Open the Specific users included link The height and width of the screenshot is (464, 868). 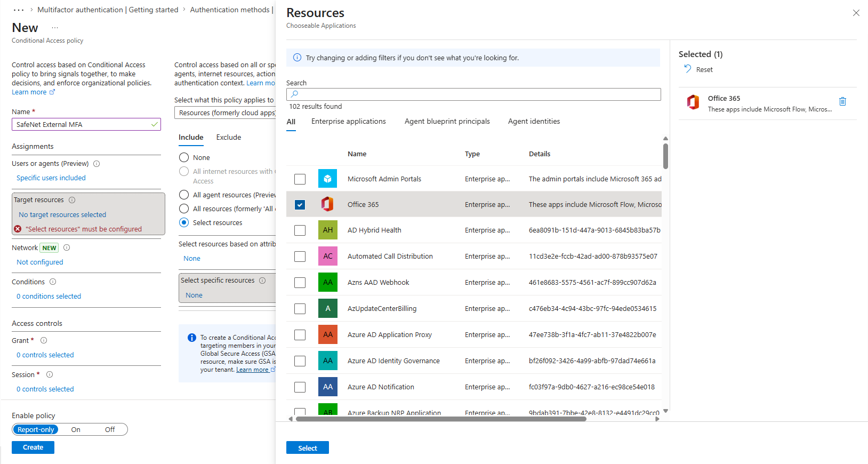click(x=51, y=178)
